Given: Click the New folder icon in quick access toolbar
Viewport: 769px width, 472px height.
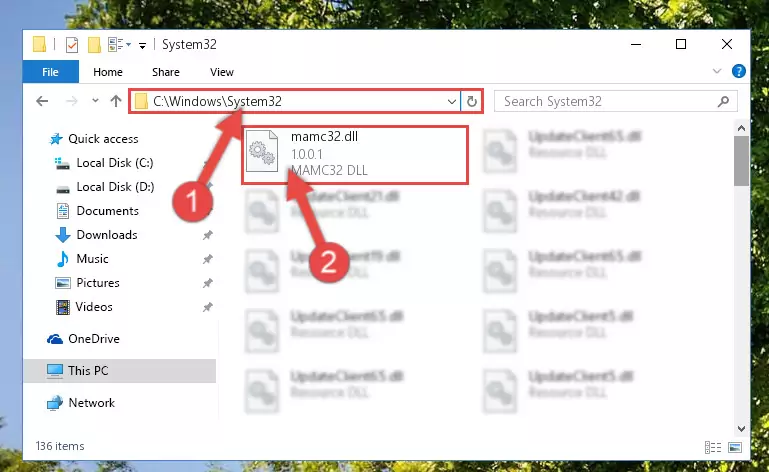Looking at the screenshot, I should click(94, 45).
